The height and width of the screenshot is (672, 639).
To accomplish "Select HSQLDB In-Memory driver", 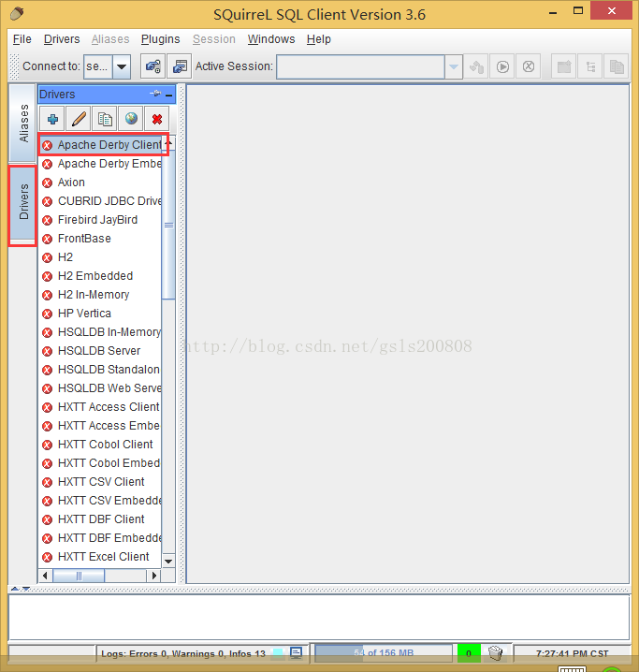I will [x=101, y=332].
